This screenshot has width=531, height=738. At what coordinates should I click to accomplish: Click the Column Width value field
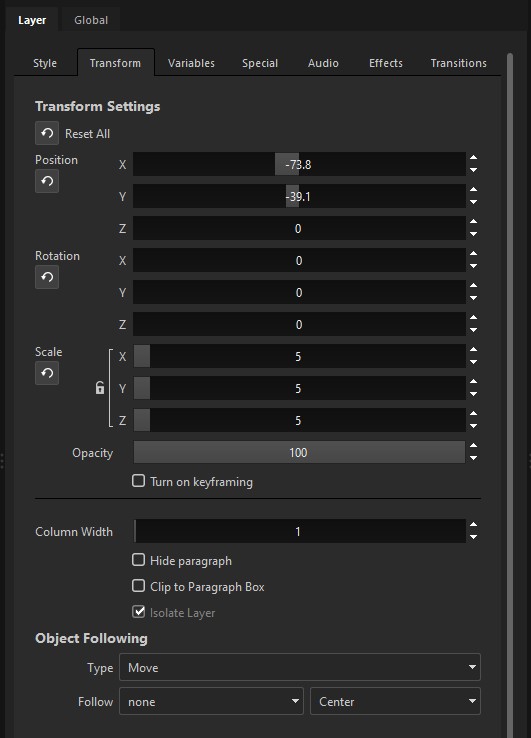[299, 531]
